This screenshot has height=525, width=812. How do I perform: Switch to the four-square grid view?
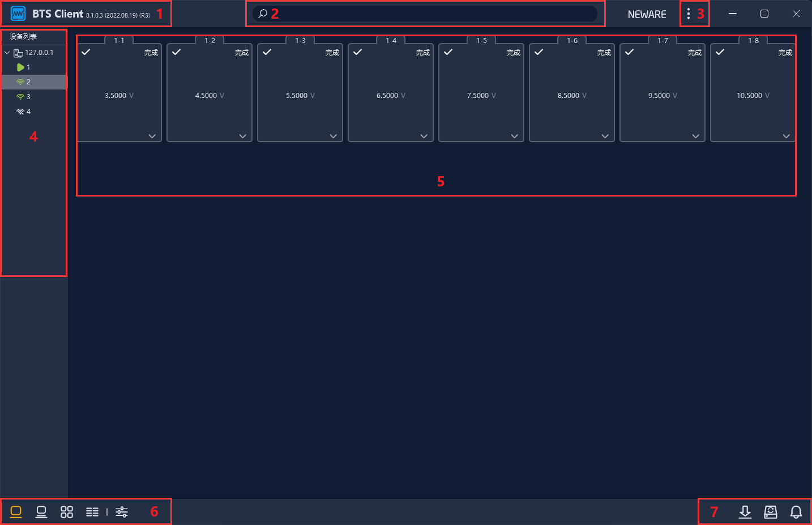coord(67,512)
